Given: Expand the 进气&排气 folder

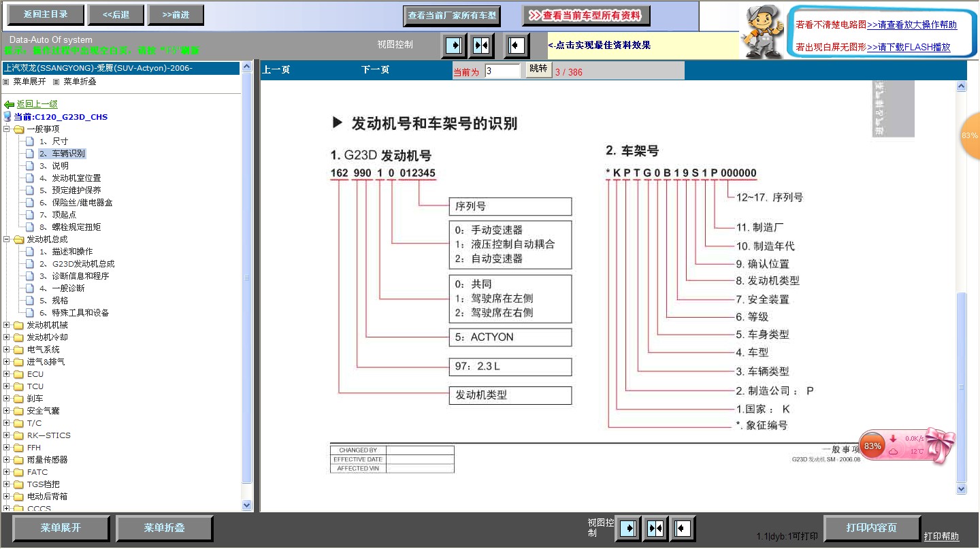Looking at the screenshot, I should (x=7, y=362).
